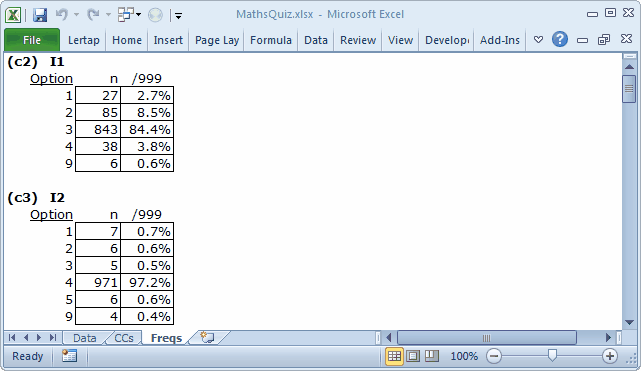Expand the Undo history dropdown arrow
This screenshot has width=641, height=371.
click(x=76, y=15)
